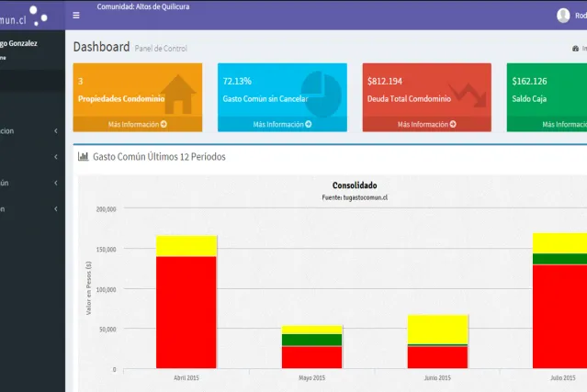Toggle the sidebar with the hamburger menu icon
587x392 pixels.
click(x=76, y=16)
